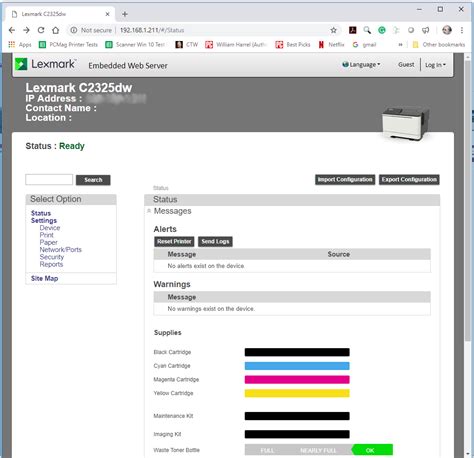
Task: Click the Guest user label
Action: click(406, 65)
